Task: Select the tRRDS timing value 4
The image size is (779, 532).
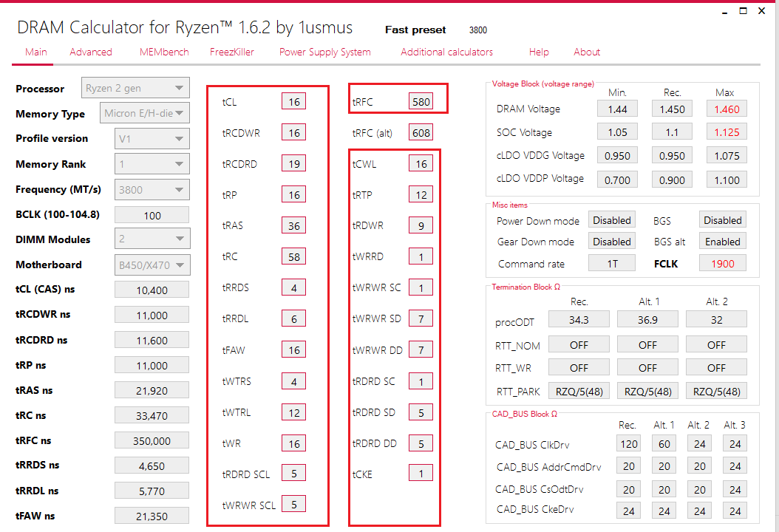Action: pos(294,287)
